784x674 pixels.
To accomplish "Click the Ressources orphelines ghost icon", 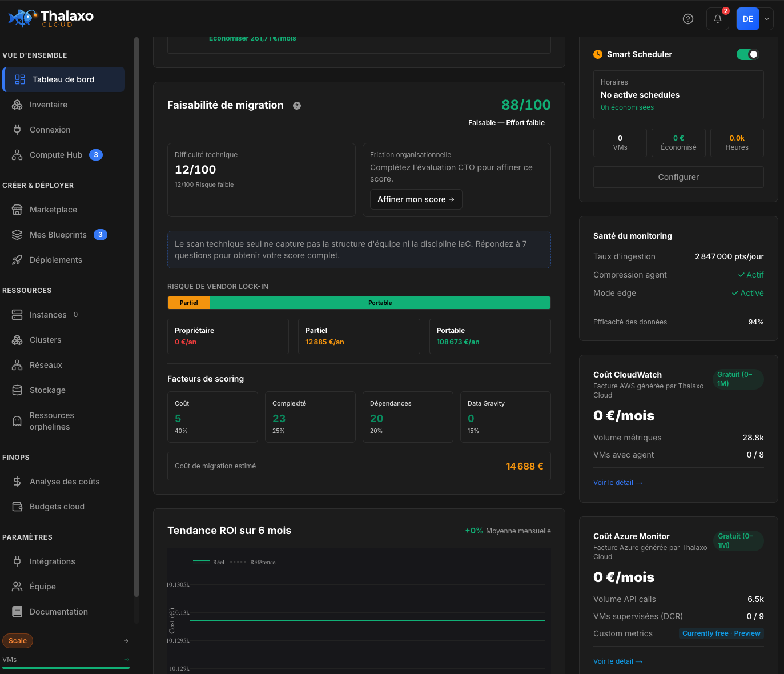I will click(x=17, y=421).
